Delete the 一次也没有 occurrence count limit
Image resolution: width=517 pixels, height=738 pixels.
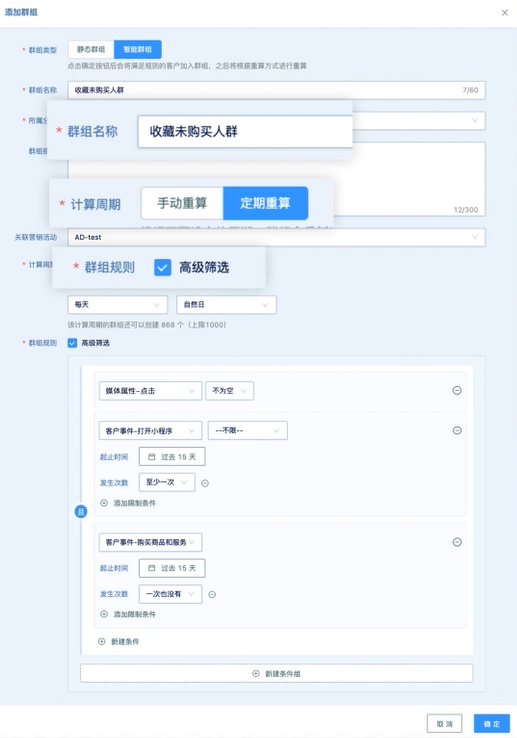(212, 594)
